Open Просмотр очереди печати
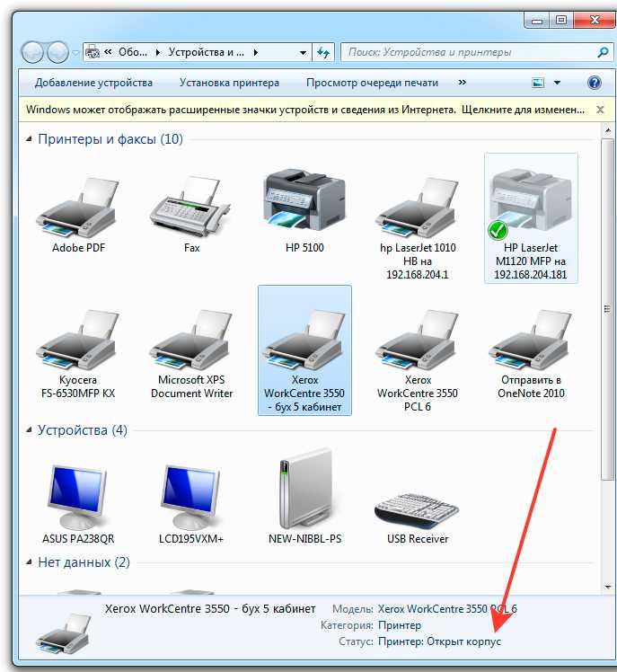Viewport: 617px width, 672px height. tap(372, 83)
